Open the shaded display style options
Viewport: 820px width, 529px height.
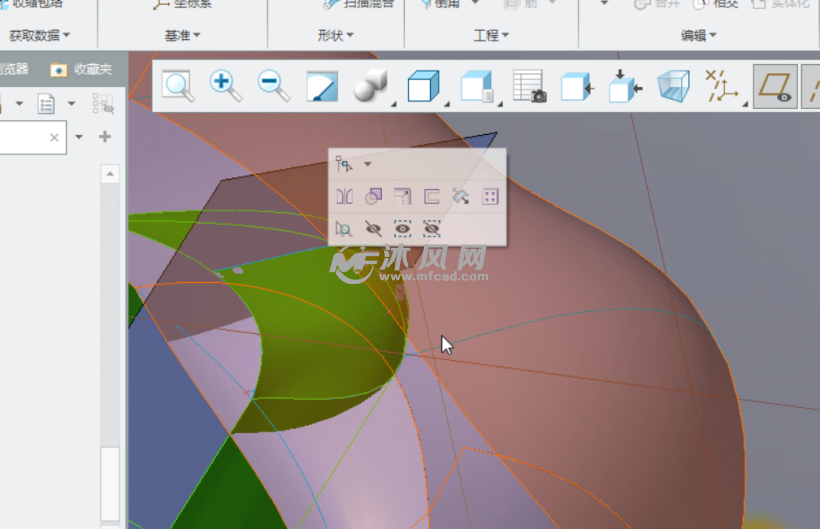[x=372, y=86]
